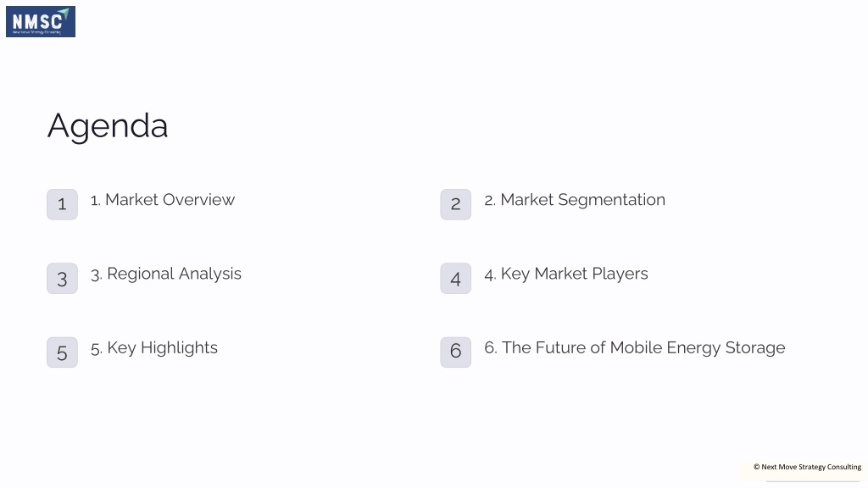The height and width of the screenshot is (488, 868).
Task: Click the word Segmentation in item two
Action: pos(612,200)
